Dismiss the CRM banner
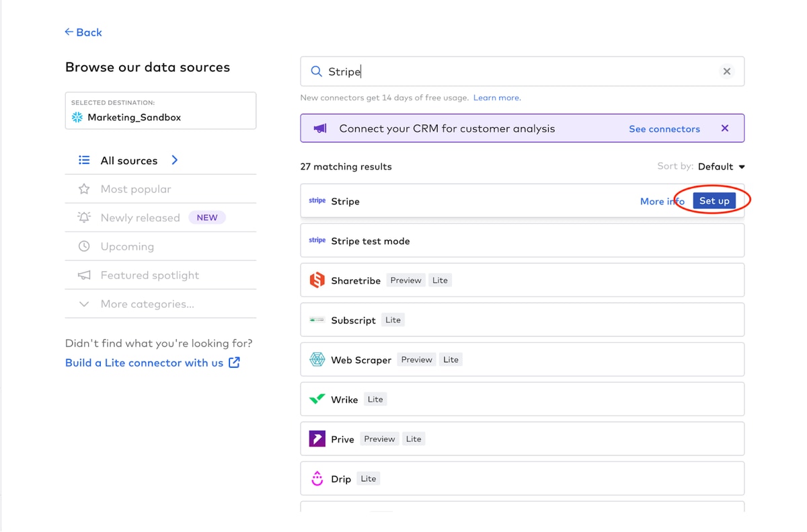Viewport: 807px width, 532px height. (725, 128)
